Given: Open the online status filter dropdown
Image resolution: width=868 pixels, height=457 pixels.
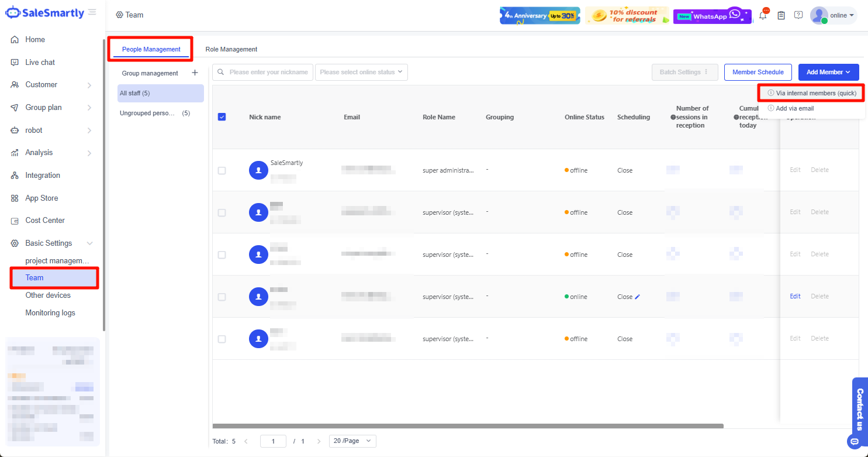Looking at the screenshot, I should coord(361,72).
